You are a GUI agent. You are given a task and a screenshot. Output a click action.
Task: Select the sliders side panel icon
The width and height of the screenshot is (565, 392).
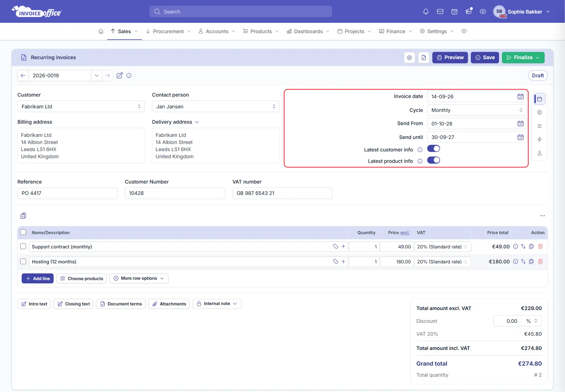(x=540, y=126)
